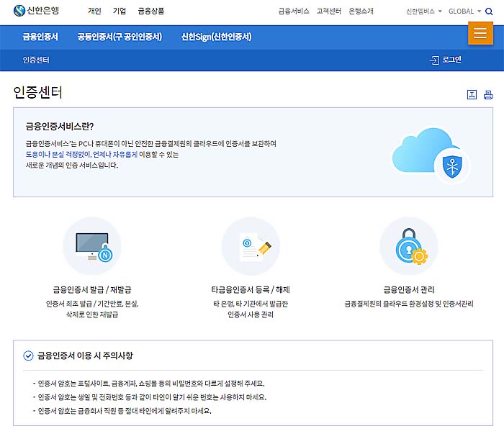Open the orange hamburger menu
Screen dimensions: 504x439
click(480, 33)
